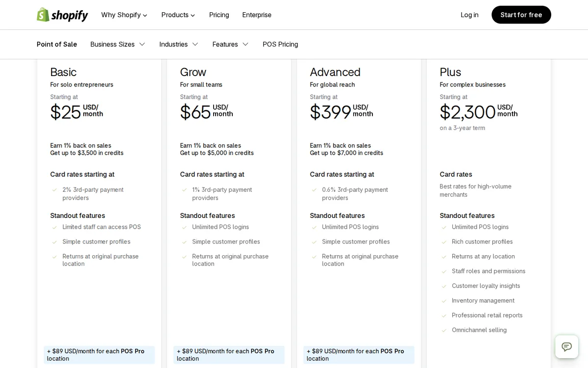Click the Plus plan title
Viewport: 588px width, 368px height.
[x=450, y=72]
